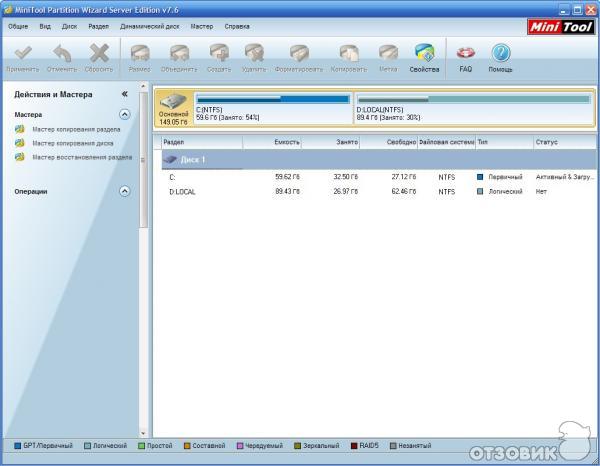Click the 59.62 Гб capacity cell
The height and width of the screenshot is (466, 600).
coord(287,177)
